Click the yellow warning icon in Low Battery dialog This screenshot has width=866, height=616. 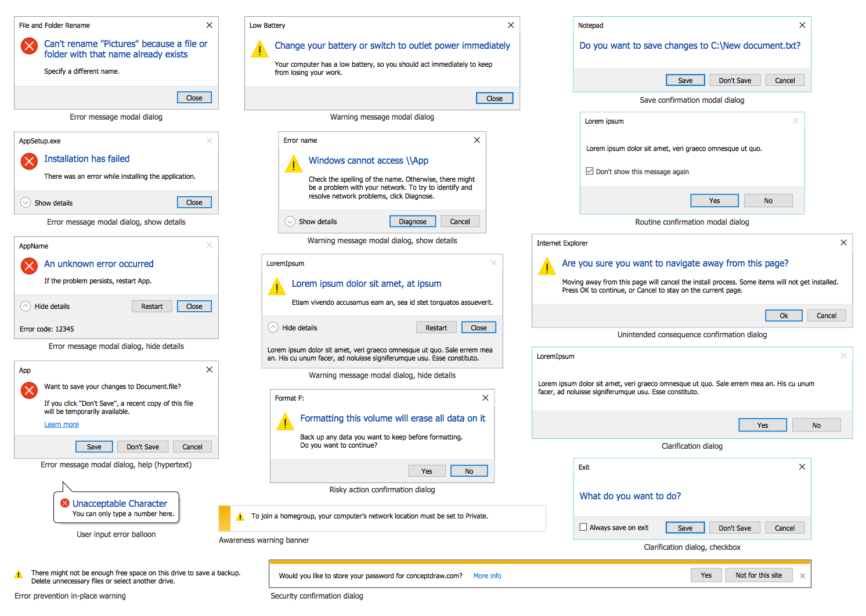(259, 49)
